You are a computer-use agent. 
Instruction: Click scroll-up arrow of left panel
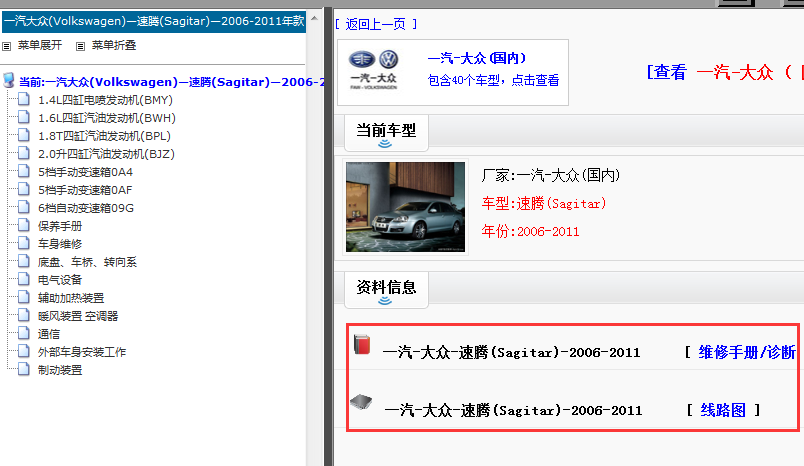314,18
